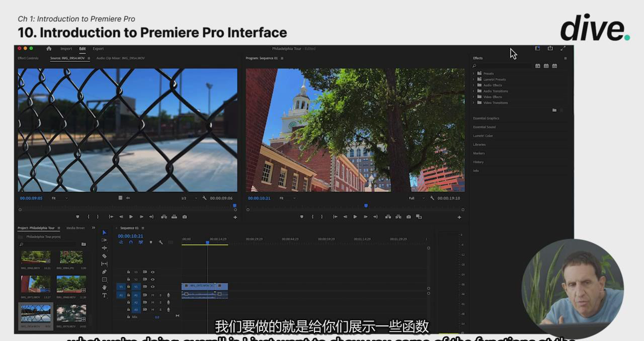Expand the Video Effects folder

(474, 97)
